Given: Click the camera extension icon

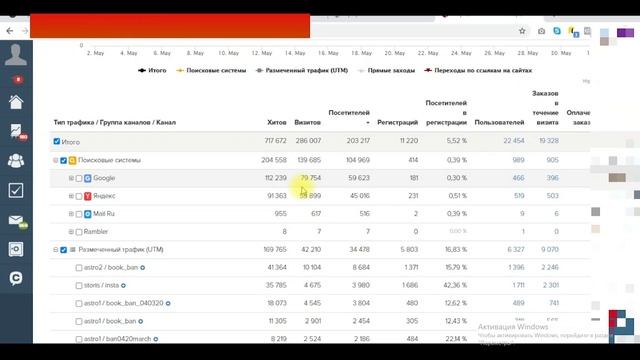Looking at the screenshot, I should tap(541, 31).
